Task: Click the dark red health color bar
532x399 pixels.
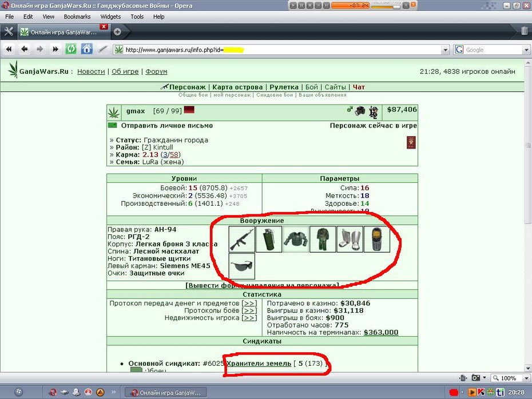Action: coord(189,110)
